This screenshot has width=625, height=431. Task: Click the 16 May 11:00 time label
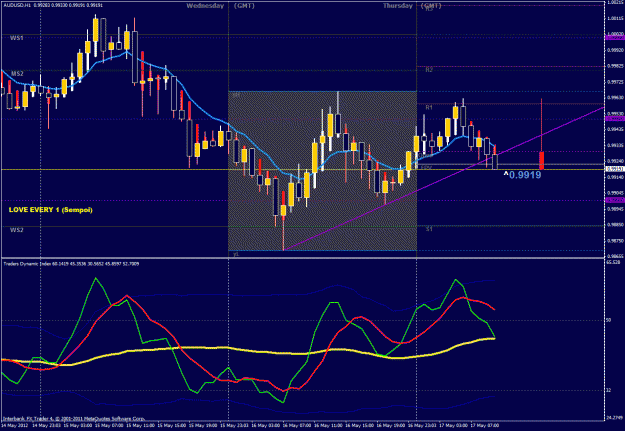[x=328, y=425]
